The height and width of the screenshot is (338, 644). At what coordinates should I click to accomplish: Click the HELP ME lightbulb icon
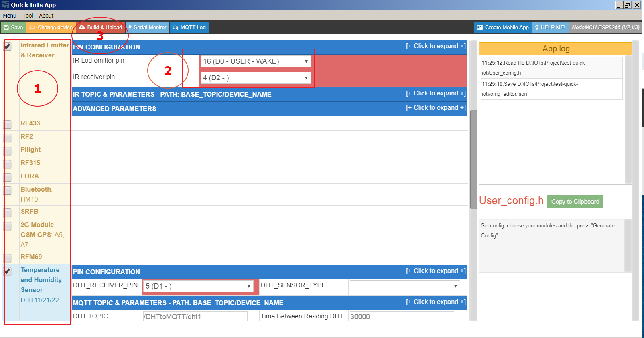pos(537,28)
